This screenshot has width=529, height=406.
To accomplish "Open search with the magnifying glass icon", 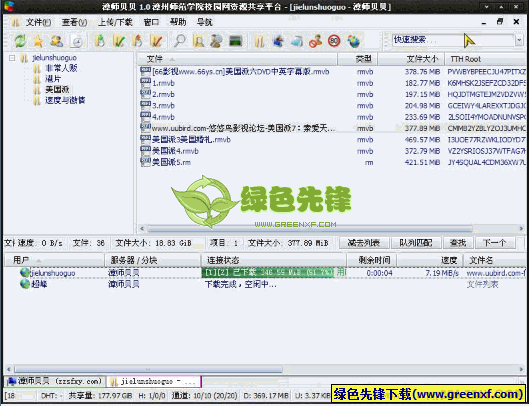I will tap(180, 41).
